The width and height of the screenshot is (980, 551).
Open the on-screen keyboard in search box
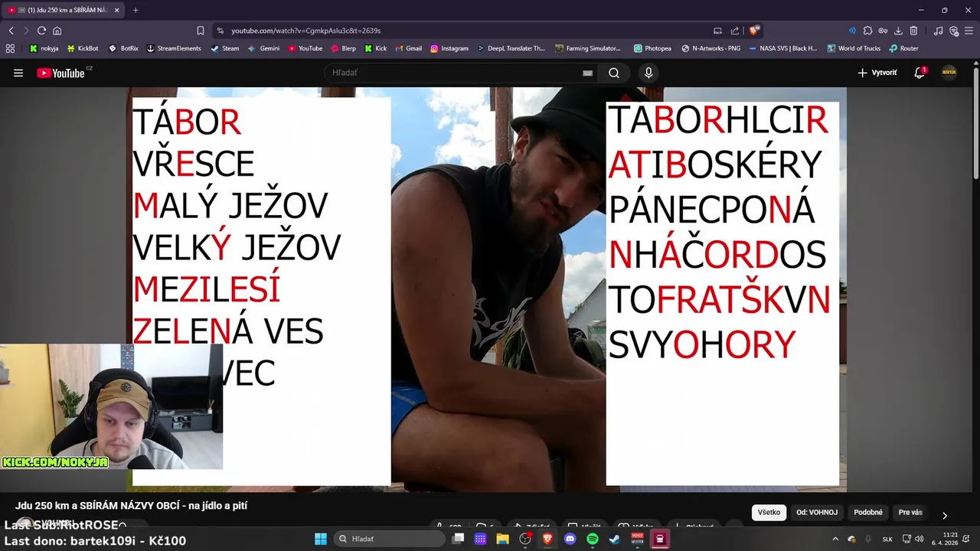587,73
